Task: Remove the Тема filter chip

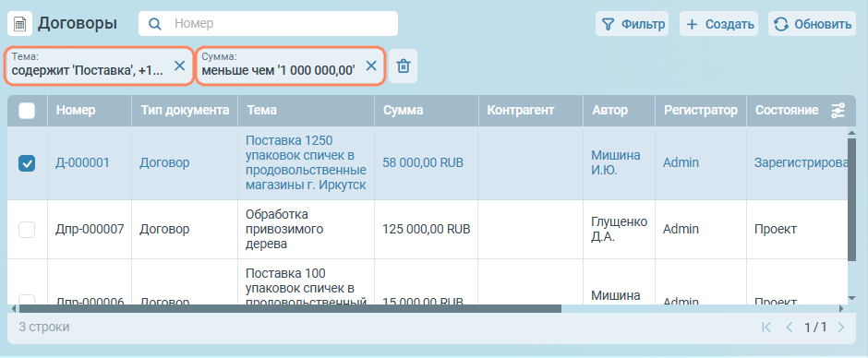Action: 180,66
